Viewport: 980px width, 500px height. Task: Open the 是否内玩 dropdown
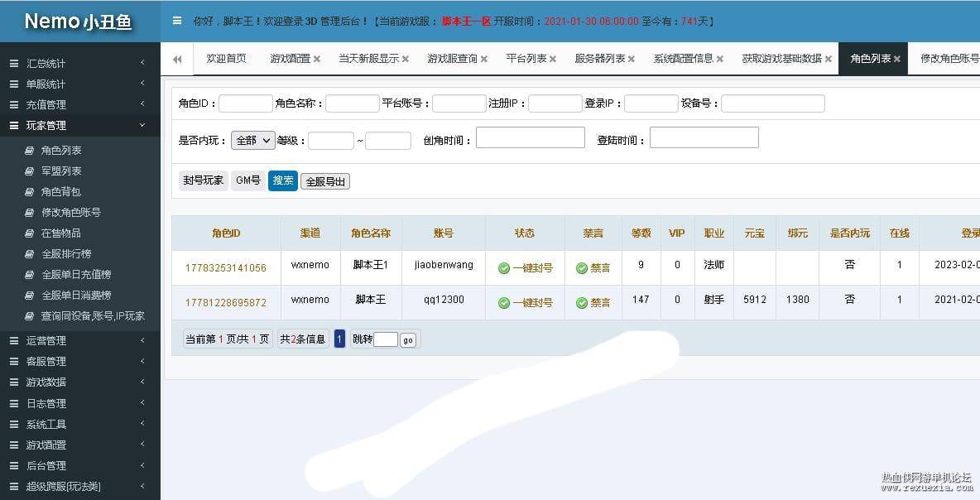click(252, 140)
